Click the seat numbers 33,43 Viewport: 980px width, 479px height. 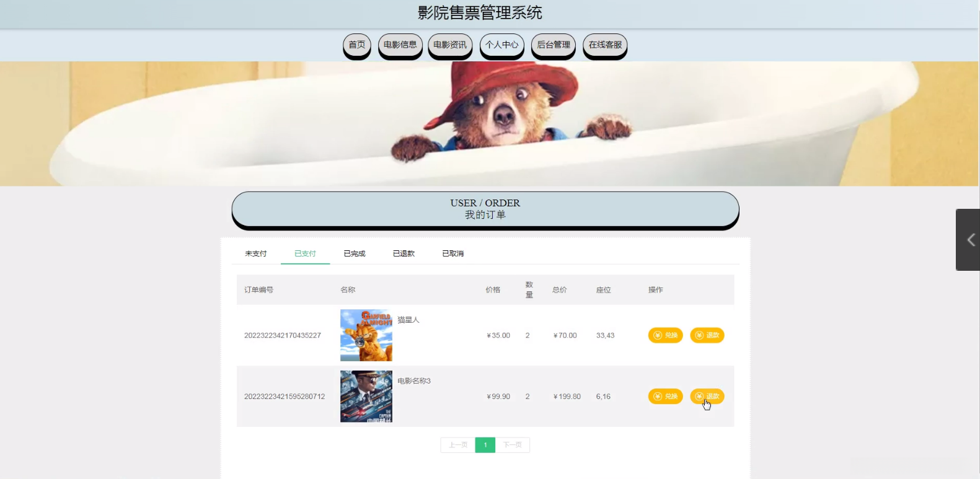point(606,335)
